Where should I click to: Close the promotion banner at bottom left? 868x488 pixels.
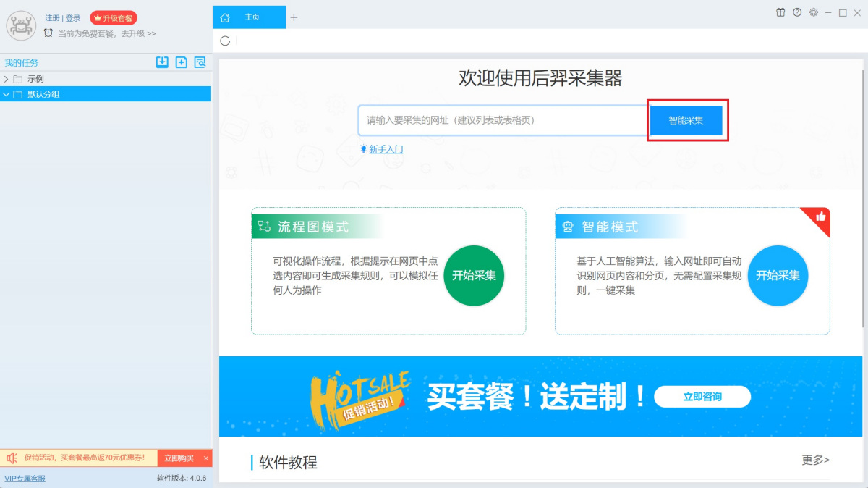pos(206,458)
